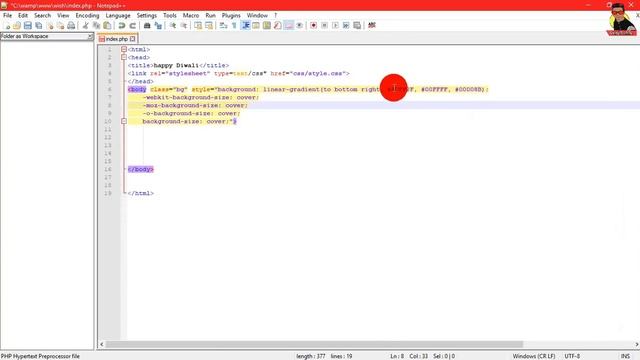Run macro multiple times icon

tap(346, 26)
